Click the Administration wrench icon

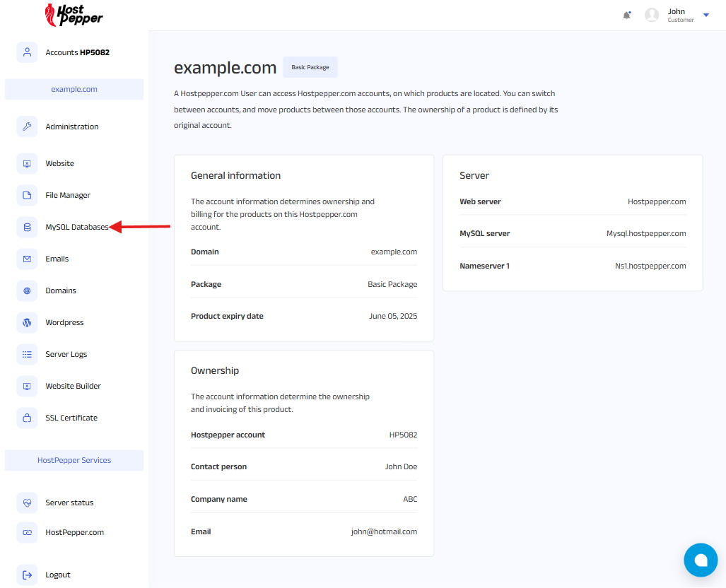coord(27,127)
